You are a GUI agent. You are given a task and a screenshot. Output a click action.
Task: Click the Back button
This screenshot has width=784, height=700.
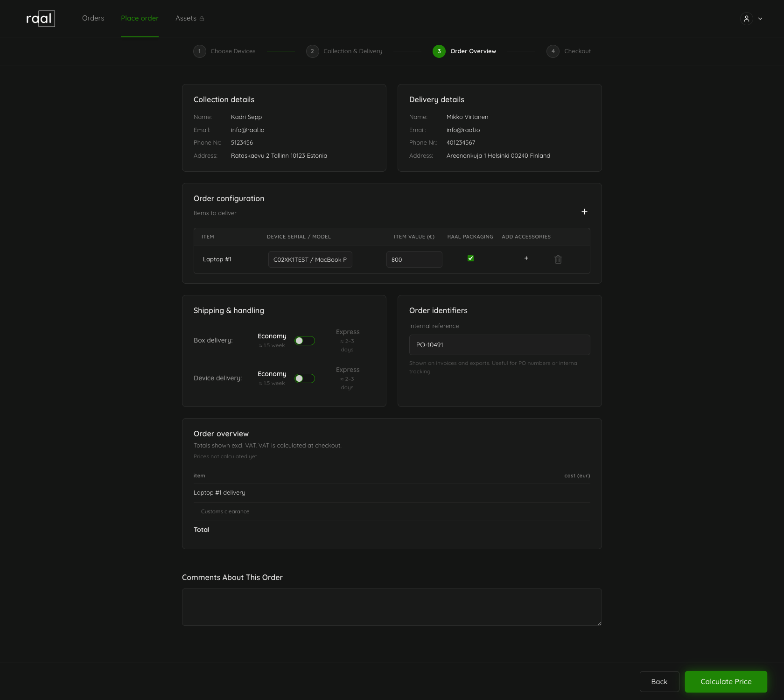tap(659, 682)
